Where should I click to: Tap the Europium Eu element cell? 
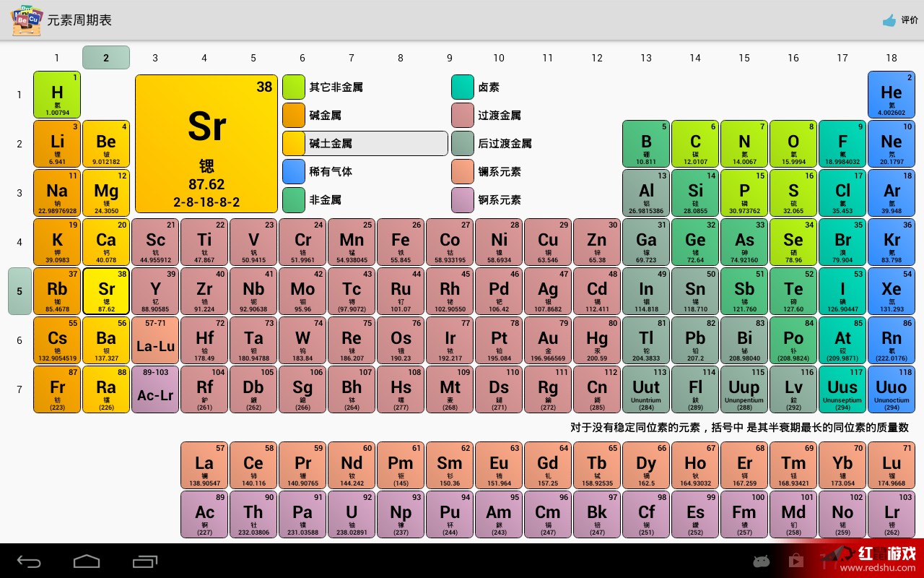pyautogui.click(x=499, y=465)
